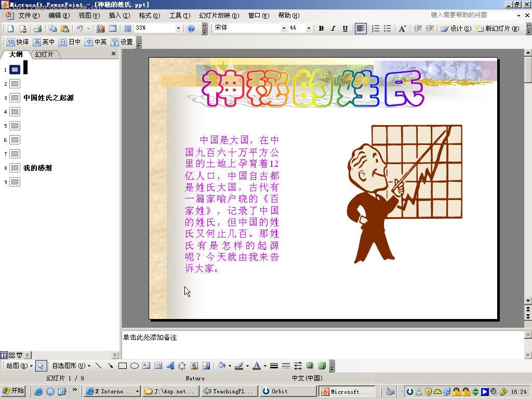
Task: Open the PowerPoint help icon
Action: point(191,29)
